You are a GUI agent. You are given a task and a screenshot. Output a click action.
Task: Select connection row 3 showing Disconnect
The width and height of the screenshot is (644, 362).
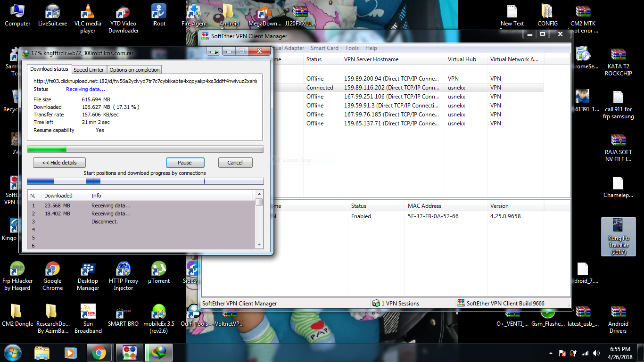pos(141,222)
